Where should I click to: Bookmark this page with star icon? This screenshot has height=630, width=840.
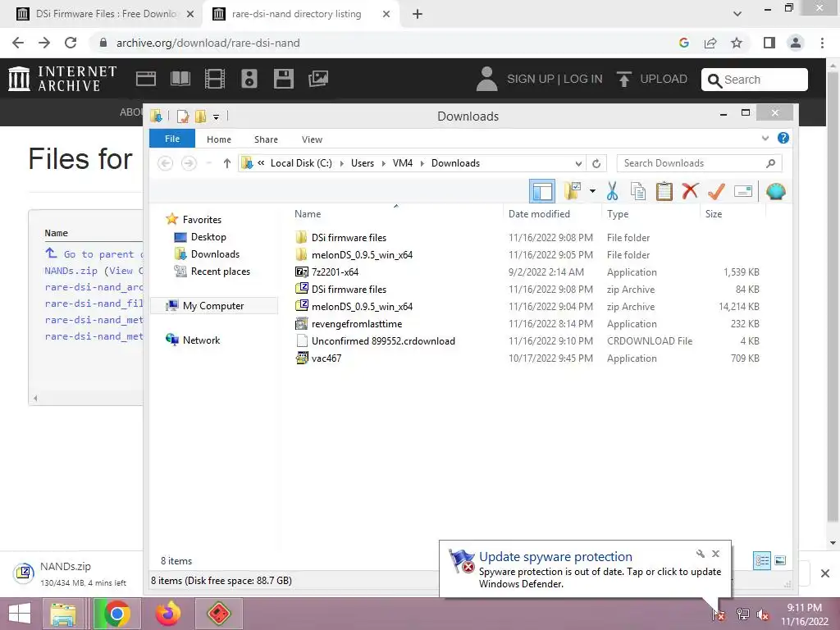tap(737, 43)
